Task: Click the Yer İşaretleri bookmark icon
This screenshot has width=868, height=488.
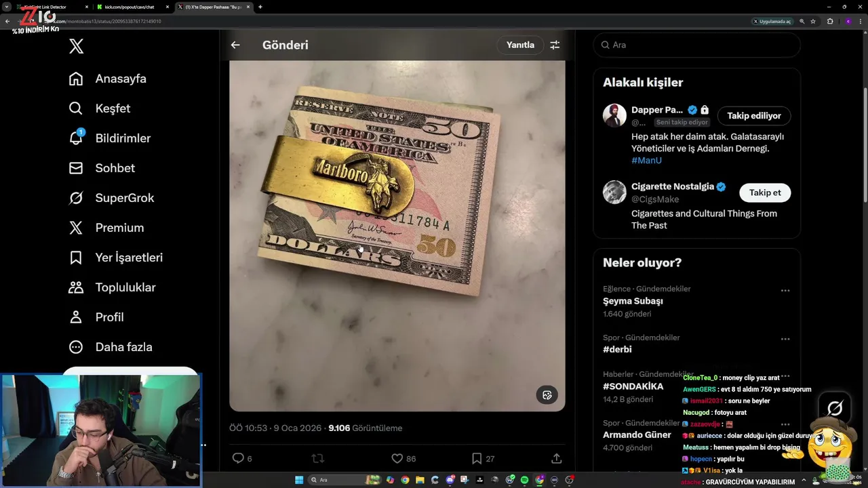Action: coord(76,258)
